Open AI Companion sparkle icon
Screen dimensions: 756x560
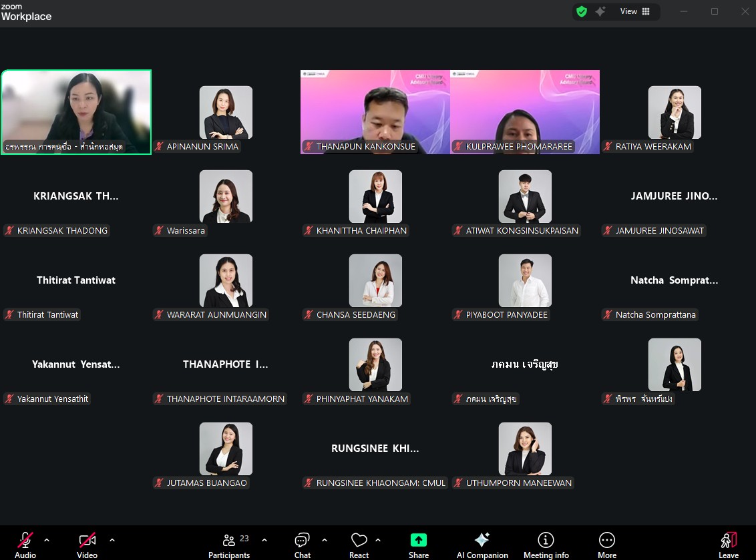[482, 541]
